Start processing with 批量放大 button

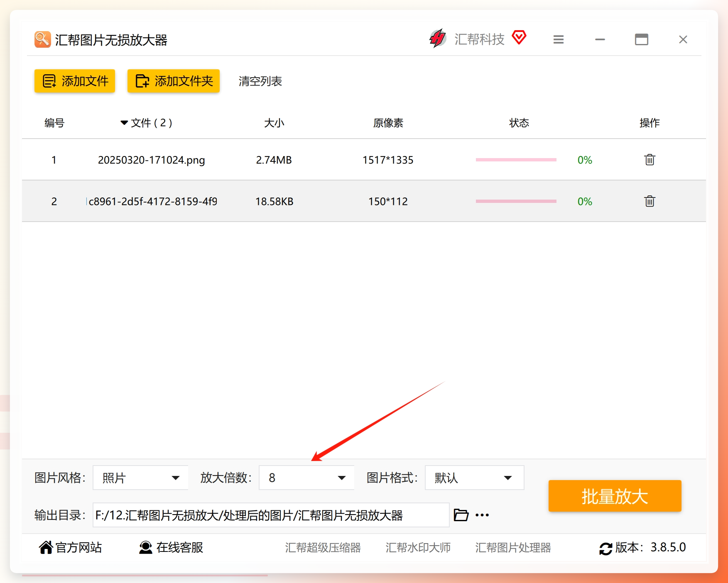coord(615,496)
